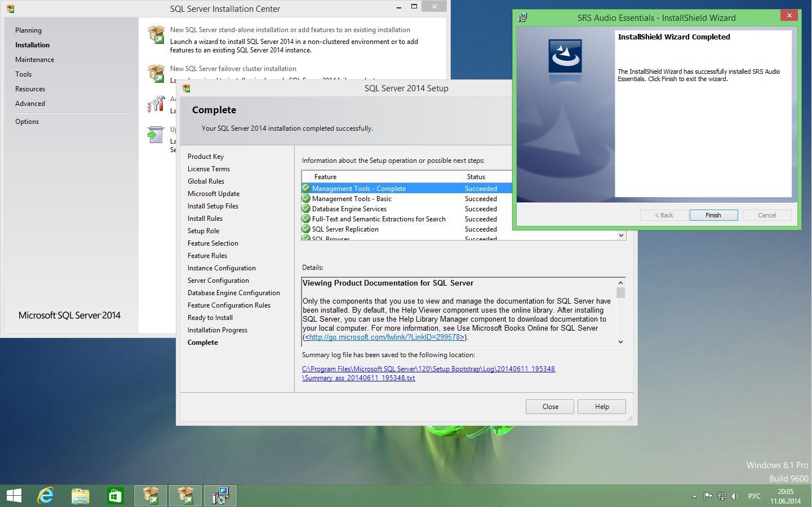The image size is (812, 507).
Task: Click License Terms step in setup
Action: point(208,169)
